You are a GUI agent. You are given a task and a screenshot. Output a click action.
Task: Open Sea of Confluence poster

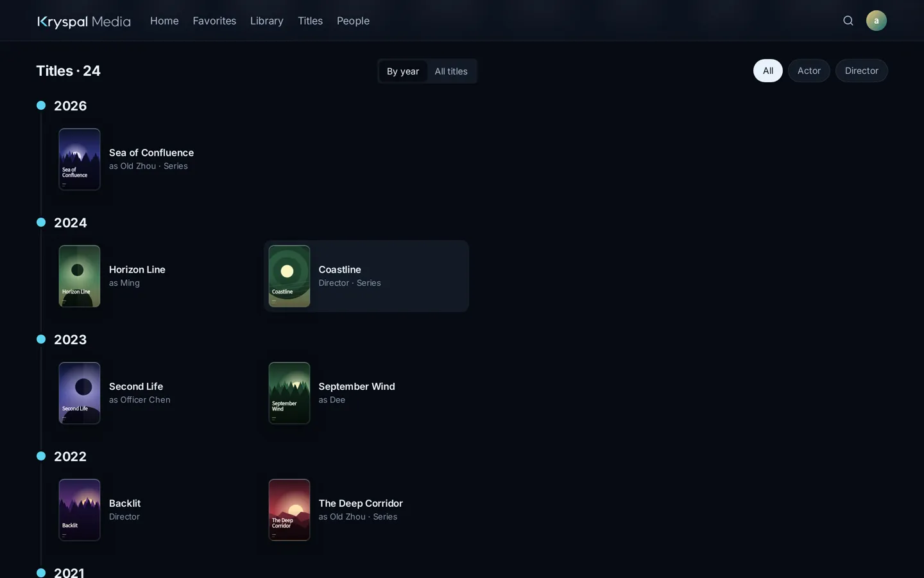coord(80,159)
